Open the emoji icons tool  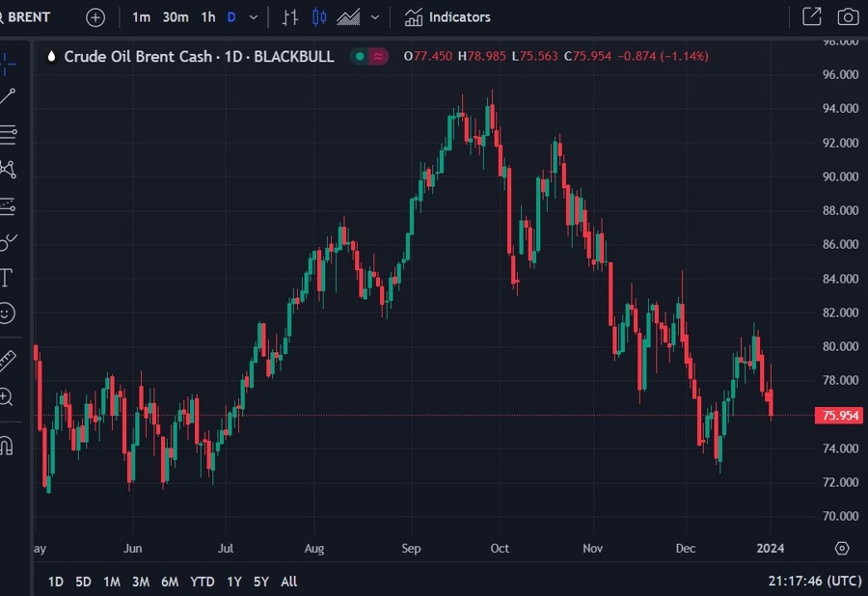click(7, 313)
